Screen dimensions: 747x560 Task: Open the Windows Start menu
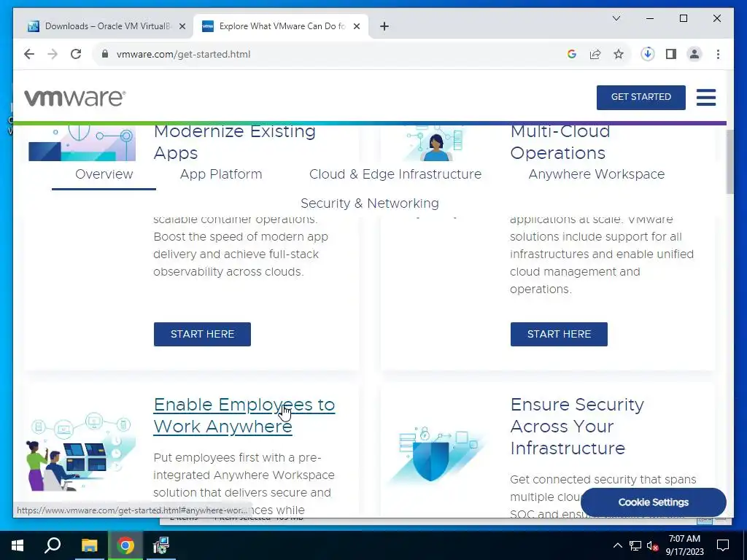[18, 545]
